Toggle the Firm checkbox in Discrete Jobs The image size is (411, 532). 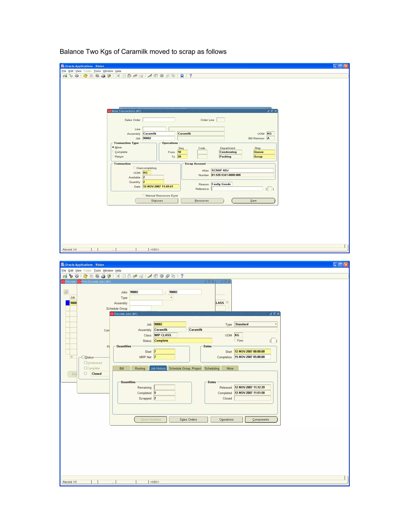click(235, 340)
